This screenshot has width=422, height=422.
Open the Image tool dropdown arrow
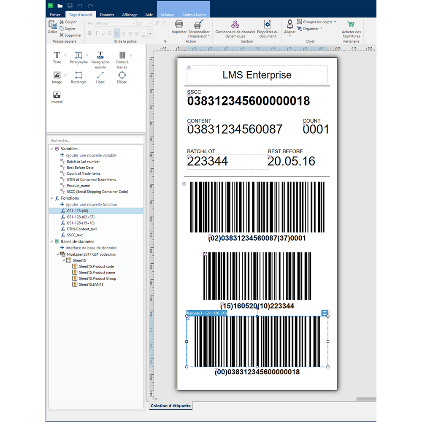[x=65, y=75]
